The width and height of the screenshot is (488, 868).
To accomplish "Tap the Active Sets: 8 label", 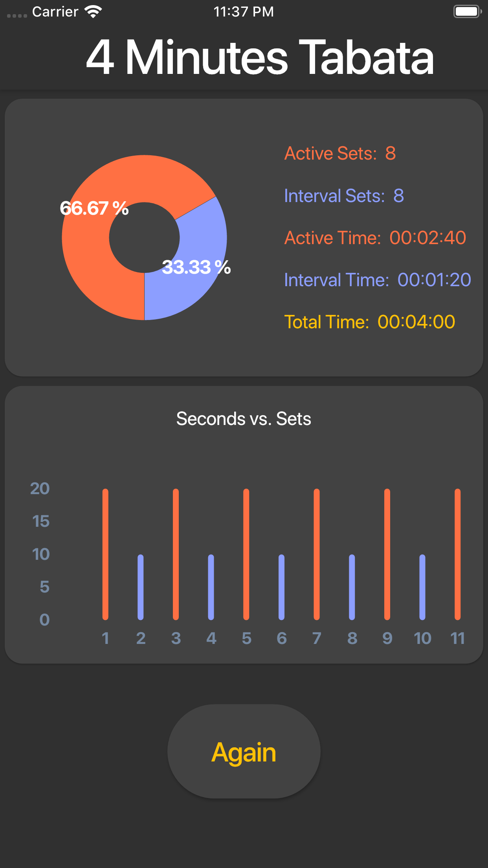I will tap(340, 153).
